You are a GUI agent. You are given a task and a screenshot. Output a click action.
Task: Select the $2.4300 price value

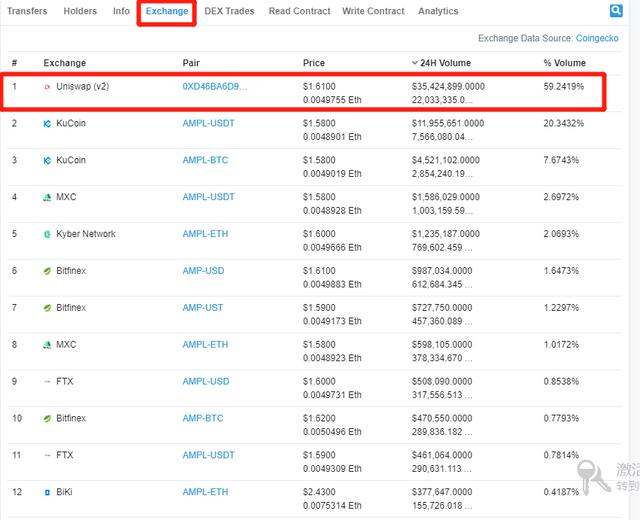(x=319, y=492)
